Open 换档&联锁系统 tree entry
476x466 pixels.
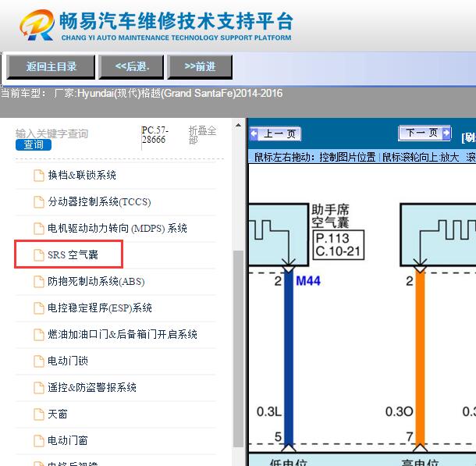[82, 175]
